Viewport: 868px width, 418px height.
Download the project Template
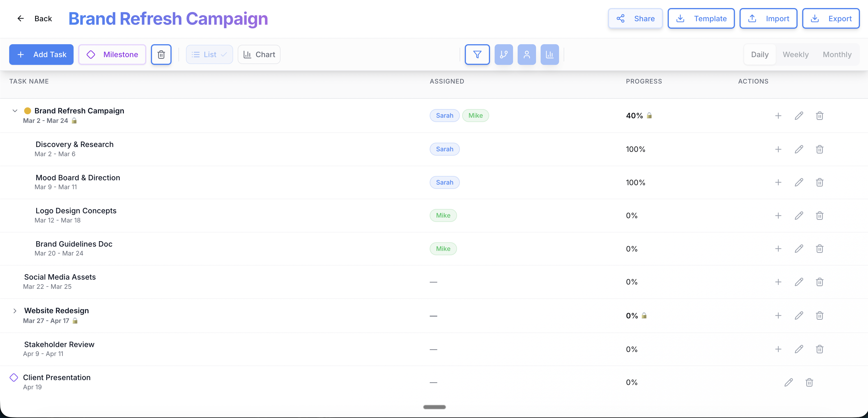701,18
